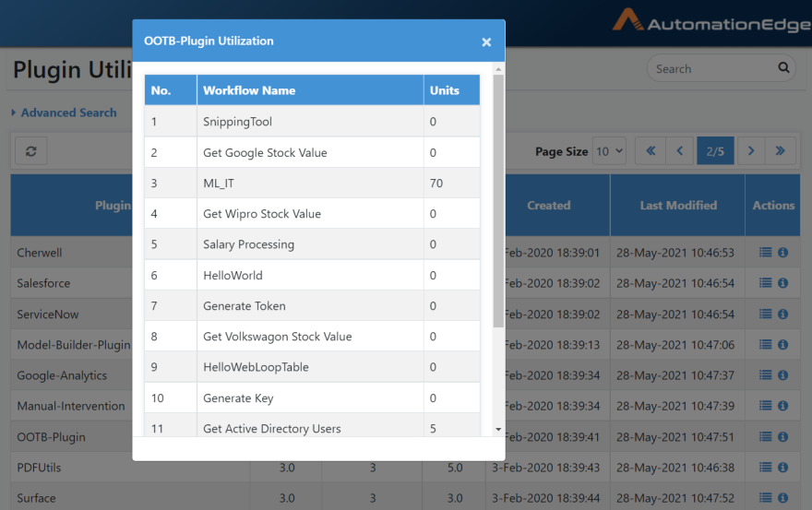The image size is (812, 510).
Task: Click inside the Search input field
Action: tap(714, 68)
